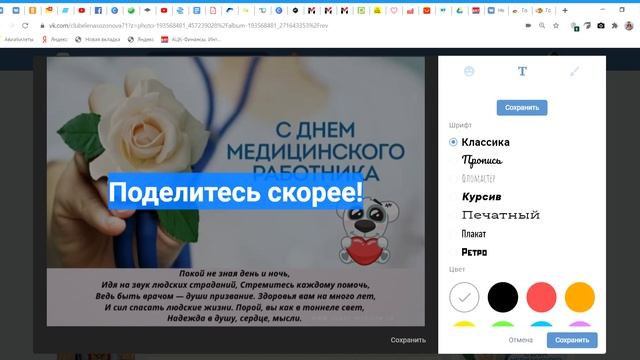
Task: Open the puzzle-piece extensions menu
Action: point(615,25)
